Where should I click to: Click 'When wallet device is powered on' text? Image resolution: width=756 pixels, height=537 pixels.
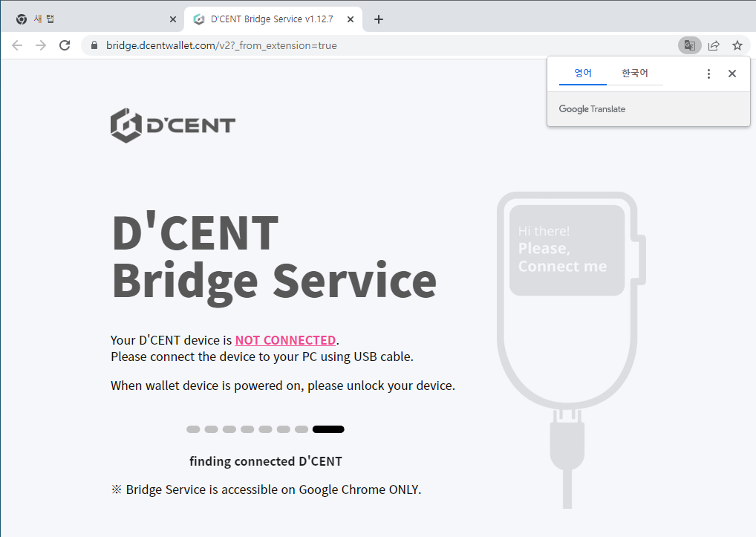click(x=283, y=385)
